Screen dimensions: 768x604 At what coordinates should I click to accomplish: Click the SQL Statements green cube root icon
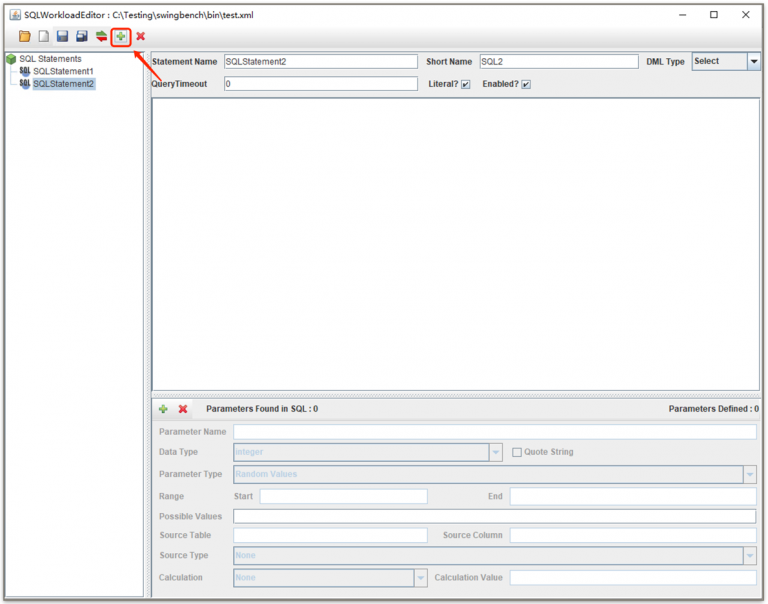point(11,59)
